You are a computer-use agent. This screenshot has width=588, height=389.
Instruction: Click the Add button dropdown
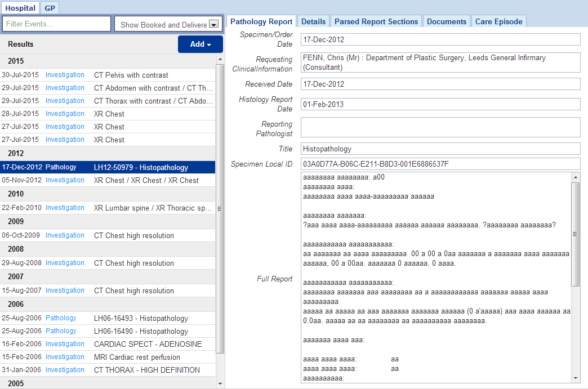(200, 44)
